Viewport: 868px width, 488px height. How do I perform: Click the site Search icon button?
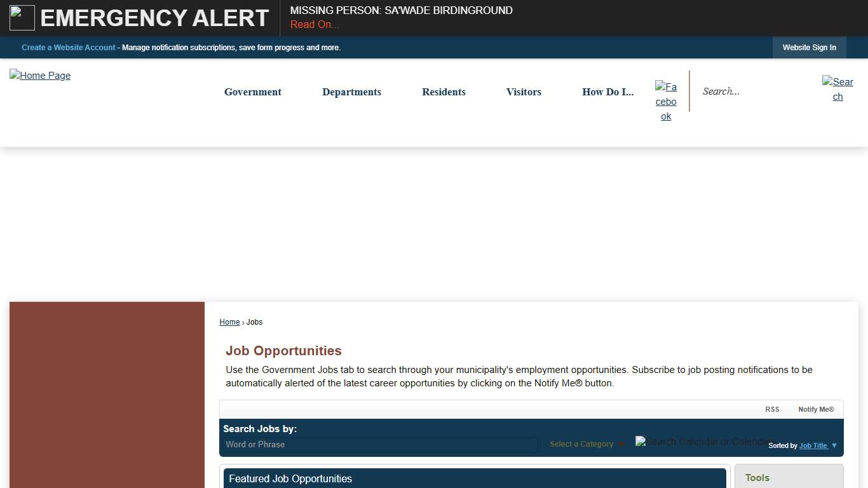pyautogui.click(x=837, y=89)
